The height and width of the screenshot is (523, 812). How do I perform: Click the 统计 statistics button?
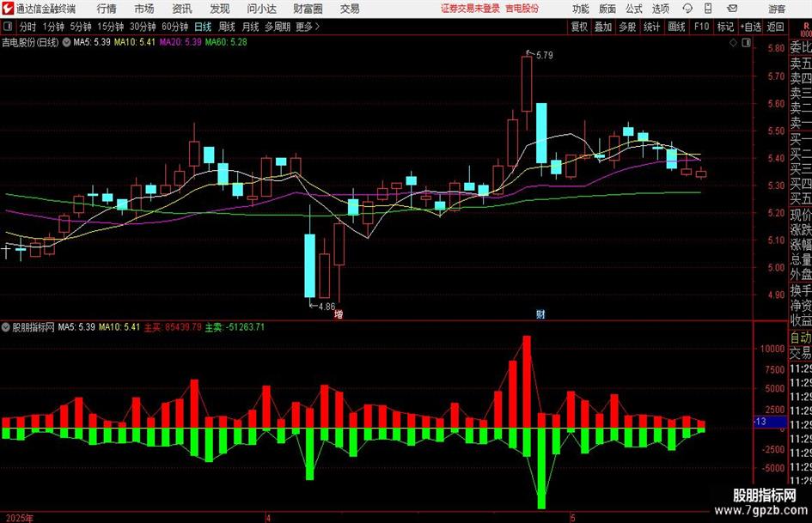coord(651,27)
